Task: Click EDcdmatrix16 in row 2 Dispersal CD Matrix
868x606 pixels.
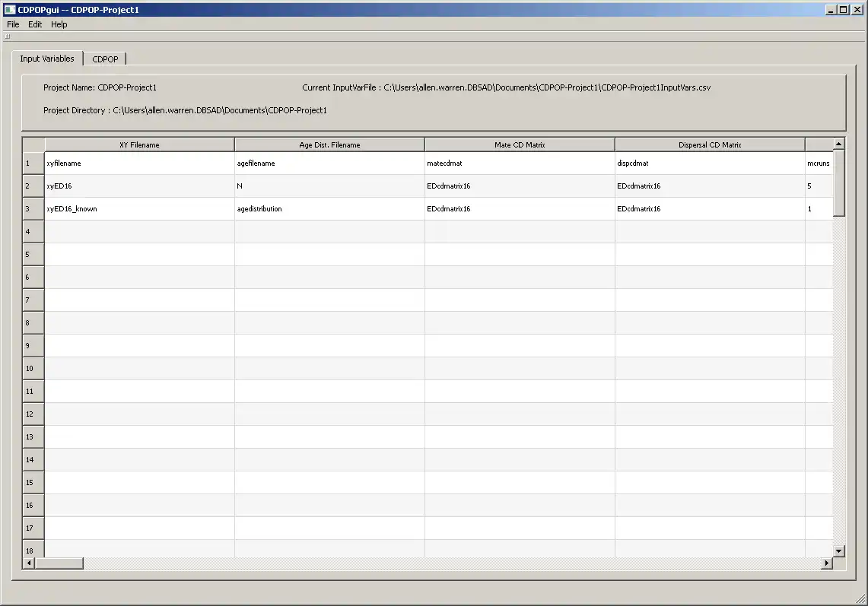Action: click(711, 186)
